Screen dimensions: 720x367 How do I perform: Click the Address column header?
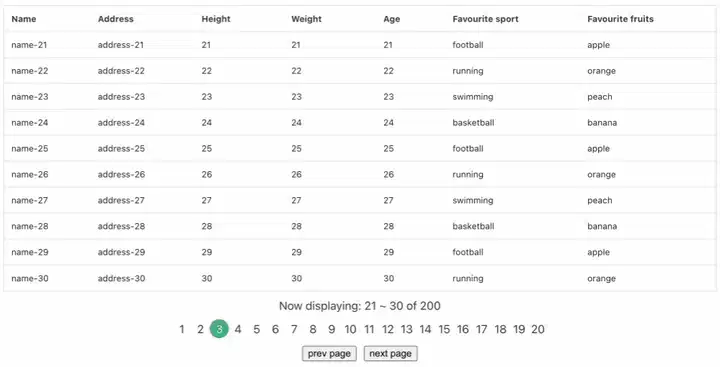click(x=116, y=19)
